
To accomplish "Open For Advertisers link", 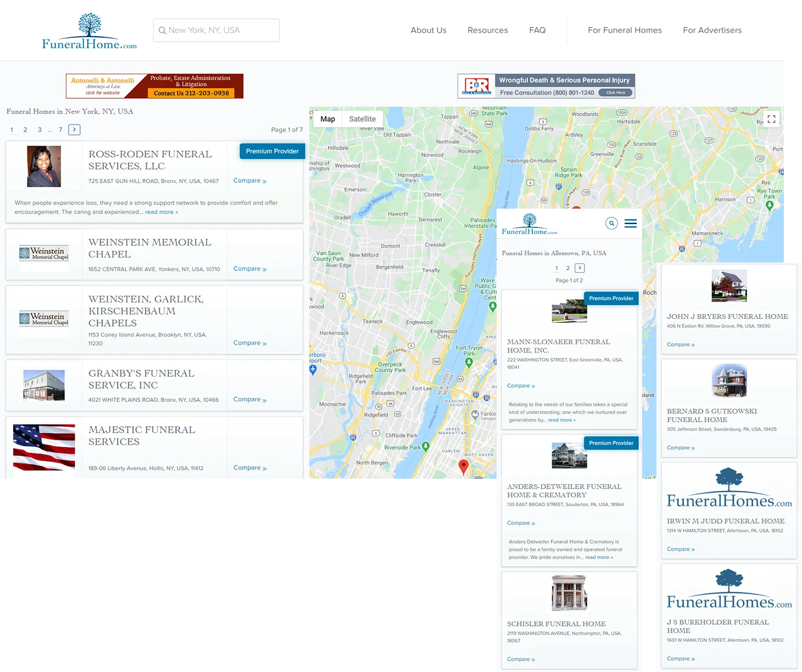I will tap(712, 30).
